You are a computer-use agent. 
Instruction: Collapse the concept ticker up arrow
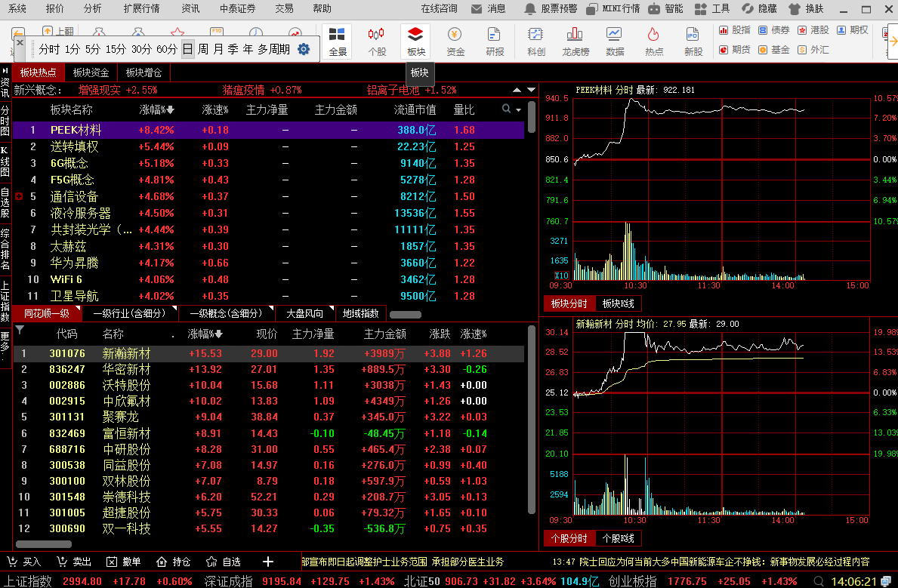coord(517,90)
